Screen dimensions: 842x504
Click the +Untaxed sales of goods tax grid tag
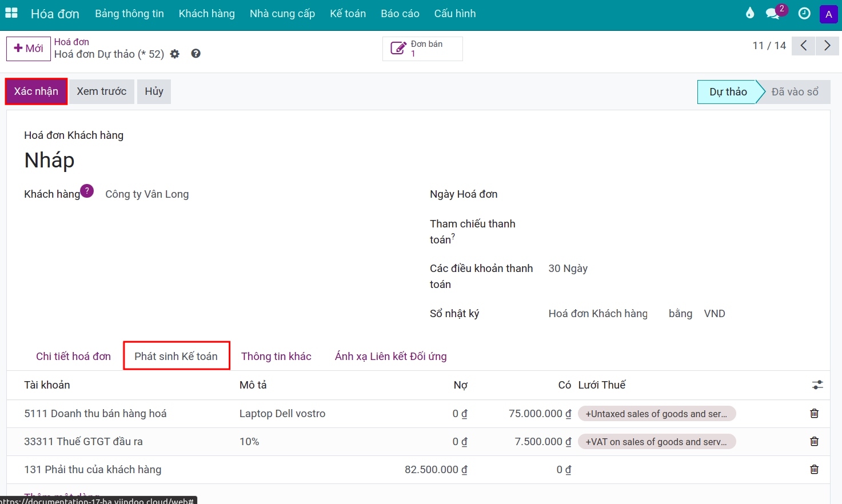[657, 414]
